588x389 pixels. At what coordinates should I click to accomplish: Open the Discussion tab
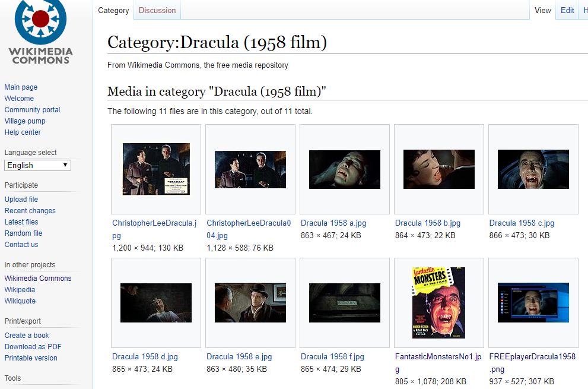click(x=157, y=11)
